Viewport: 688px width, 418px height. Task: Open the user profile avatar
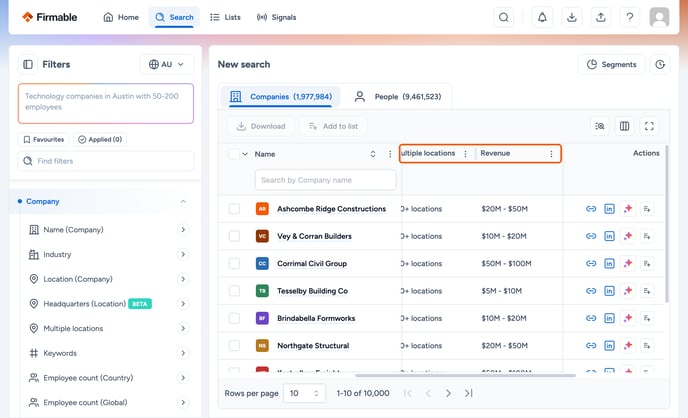659,17
